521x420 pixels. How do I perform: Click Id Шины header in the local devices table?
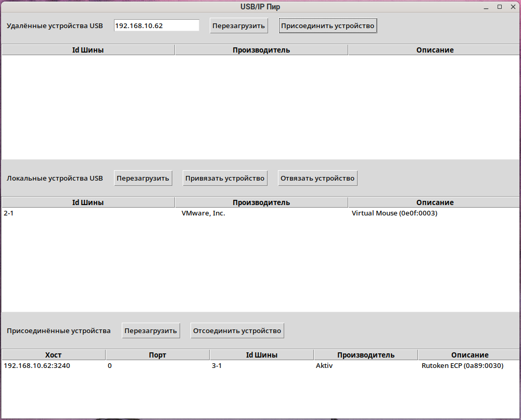87,202
